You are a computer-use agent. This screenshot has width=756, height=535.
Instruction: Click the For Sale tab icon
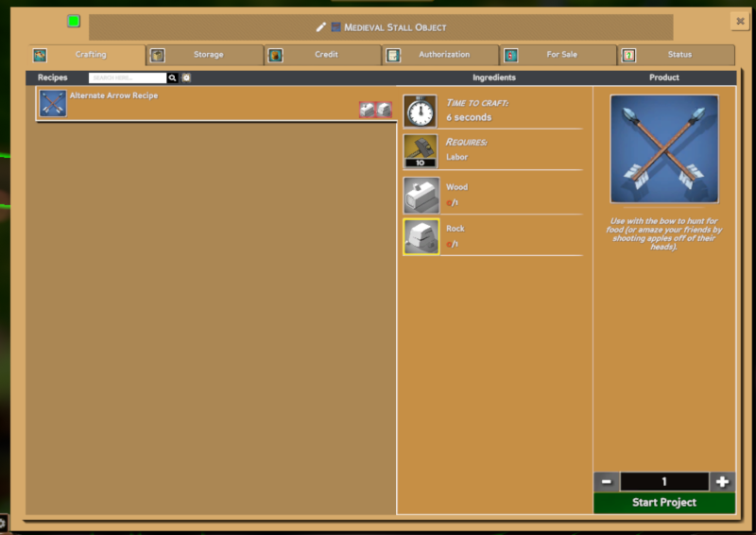coord(511,55)
